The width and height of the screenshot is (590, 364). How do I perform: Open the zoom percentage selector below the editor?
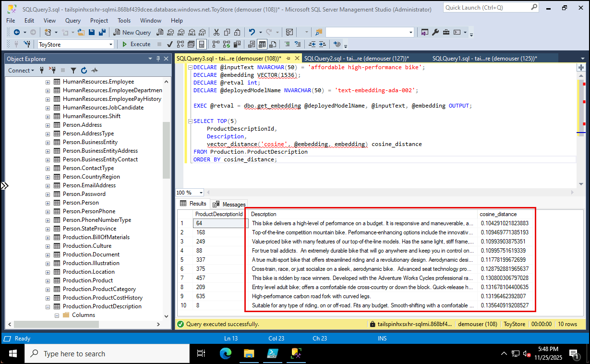coord(189,192)
